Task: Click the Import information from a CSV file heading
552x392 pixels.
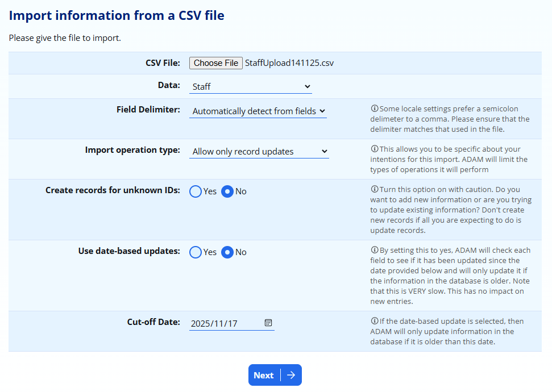Action: 117,15
